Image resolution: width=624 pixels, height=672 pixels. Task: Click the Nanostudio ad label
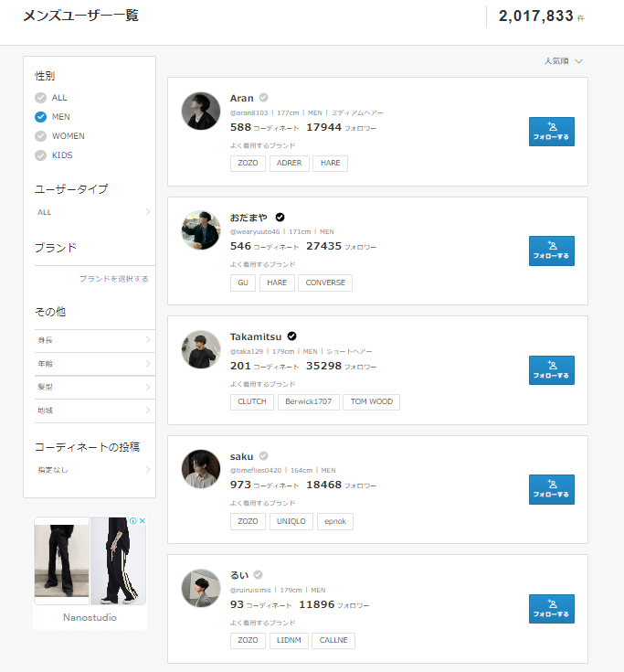coord(90,617)
